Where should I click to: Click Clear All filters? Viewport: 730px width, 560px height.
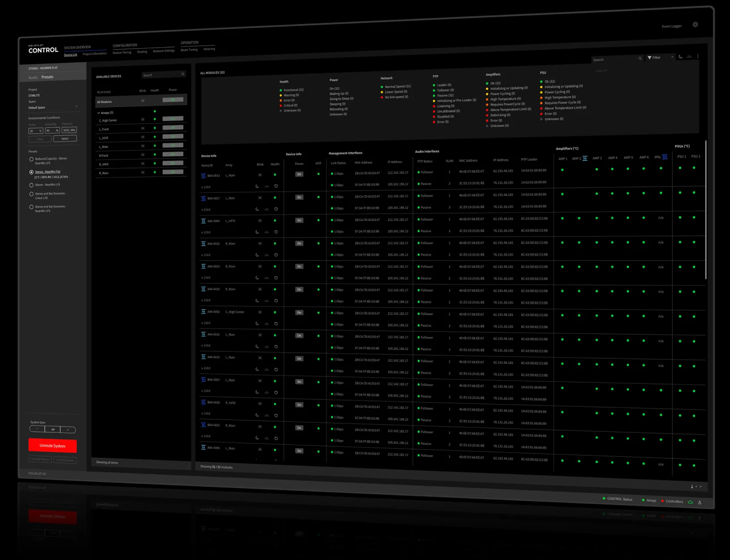coord(601,71)
